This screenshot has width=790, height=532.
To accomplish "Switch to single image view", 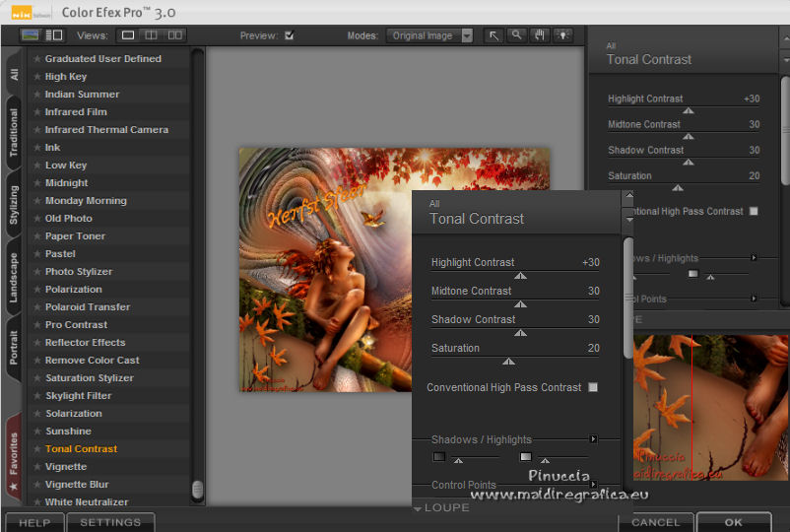I will click(128, 35).
